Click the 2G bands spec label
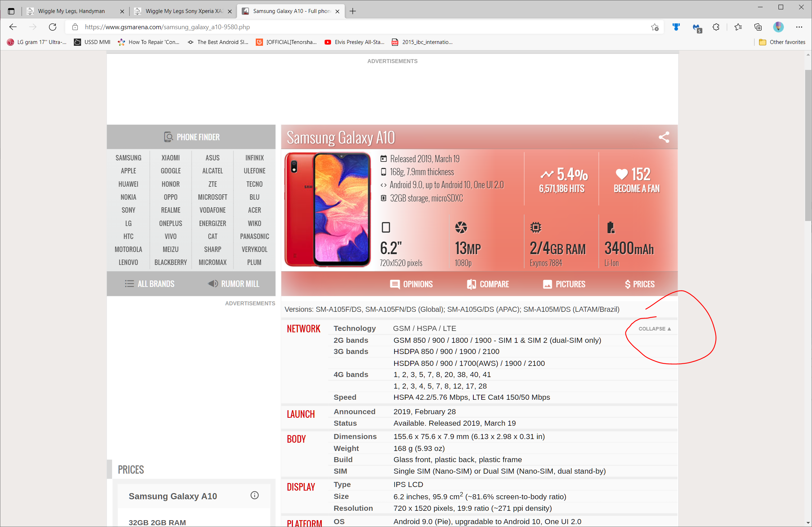 pos(351,340)
